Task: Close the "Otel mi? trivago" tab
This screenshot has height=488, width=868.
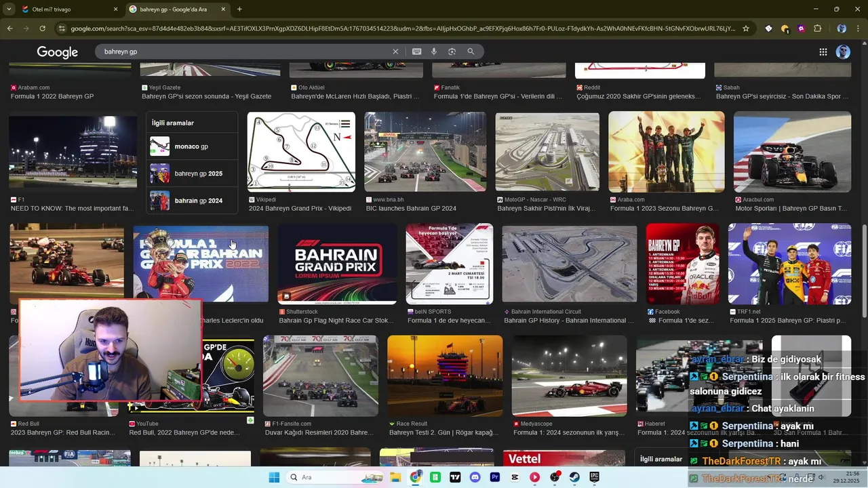Action: click(x=115, y=9)
